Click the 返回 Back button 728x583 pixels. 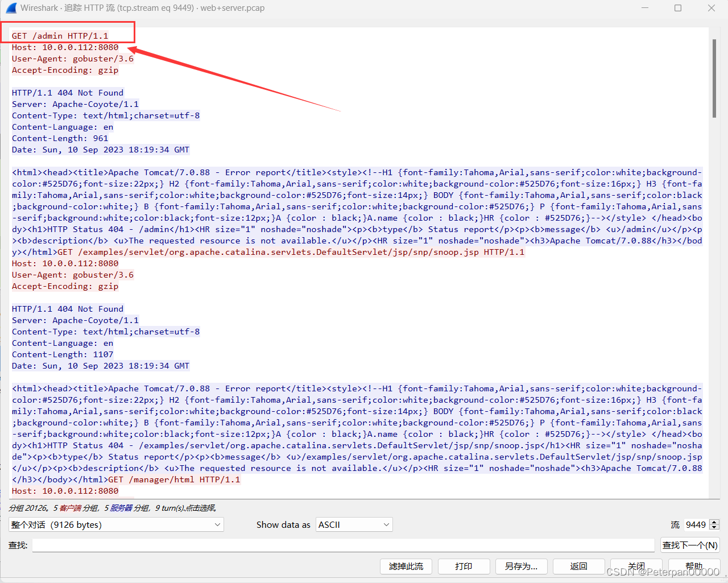[578, 567]
